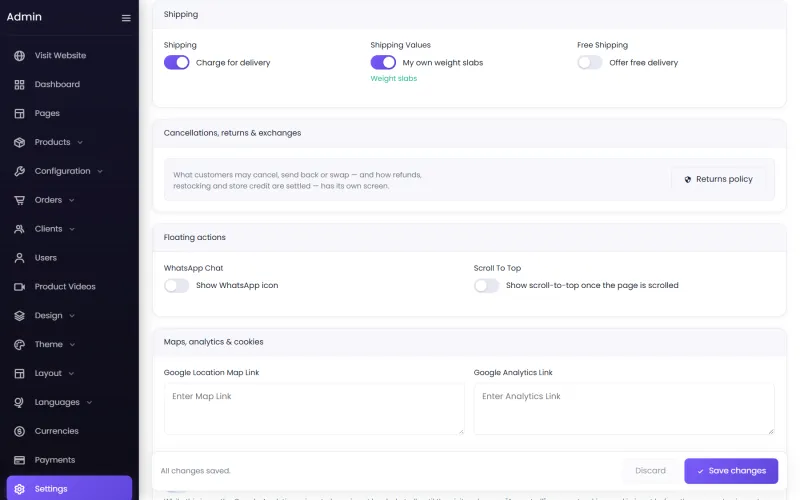Image resolution: width=800 pixels, height=500 pixels.
Task: Open the Currencies menu item
Action: [57, 432]
